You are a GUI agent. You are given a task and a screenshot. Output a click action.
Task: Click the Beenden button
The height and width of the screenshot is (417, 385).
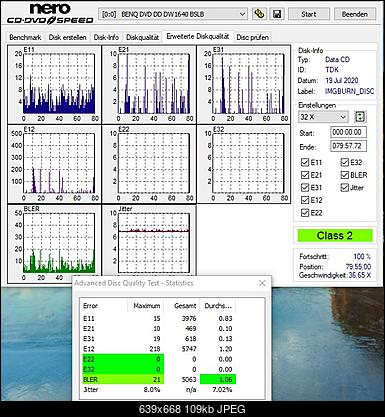coord(354,14)
